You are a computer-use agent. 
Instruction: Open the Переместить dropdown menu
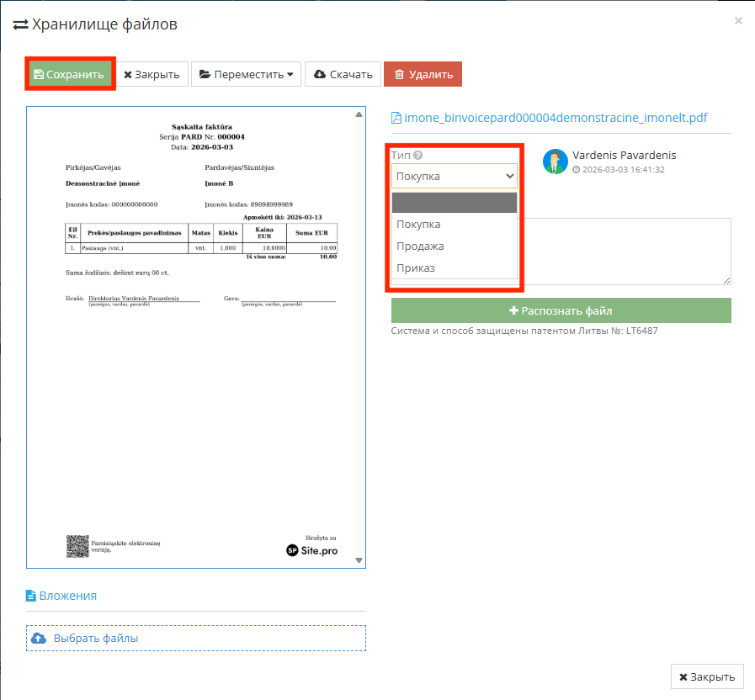coord(246,74)
